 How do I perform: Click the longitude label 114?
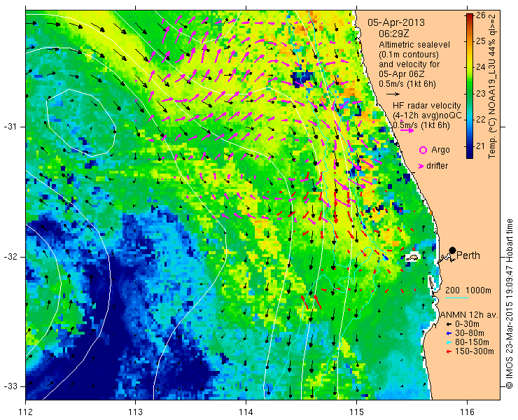click(246, 412)
